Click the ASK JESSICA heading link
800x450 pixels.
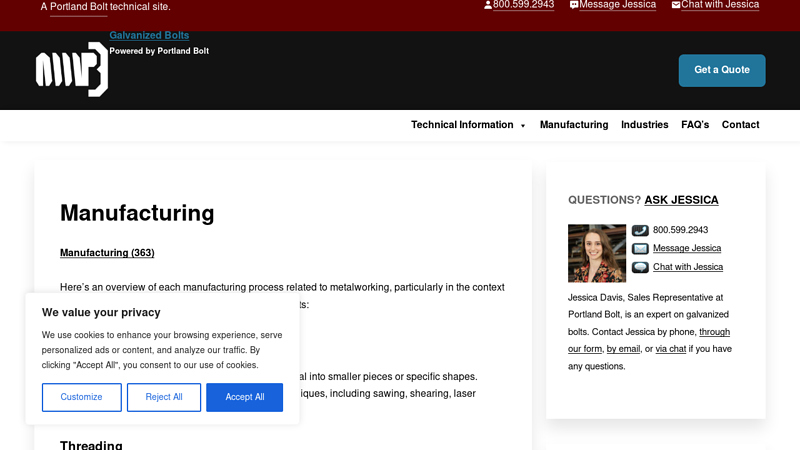(x=681, y=200)
